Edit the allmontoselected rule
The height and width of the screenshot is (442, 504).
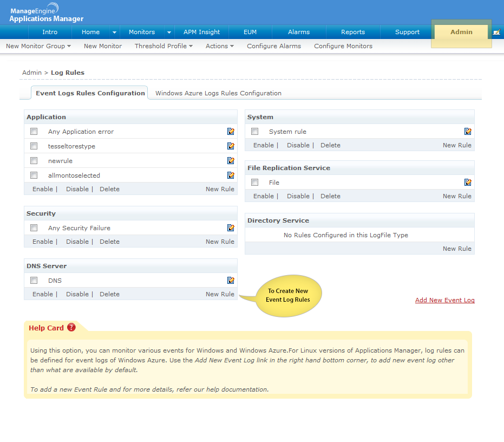click(x=231, y=175)
